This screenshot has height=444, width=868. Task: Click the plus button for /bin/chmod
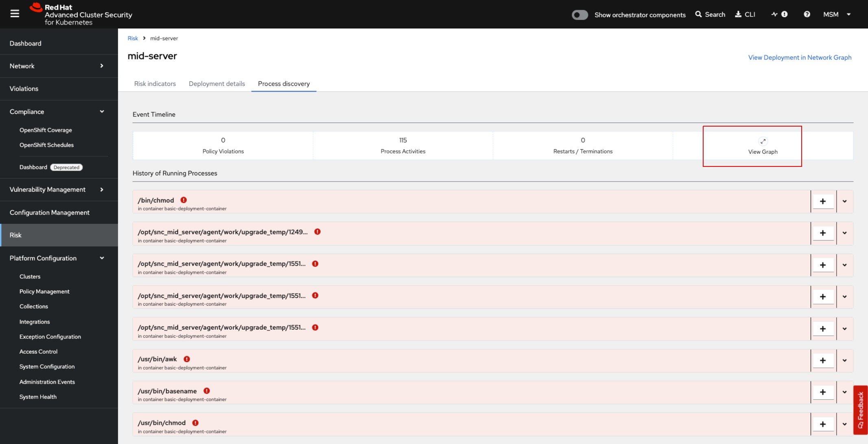point(823,201)
